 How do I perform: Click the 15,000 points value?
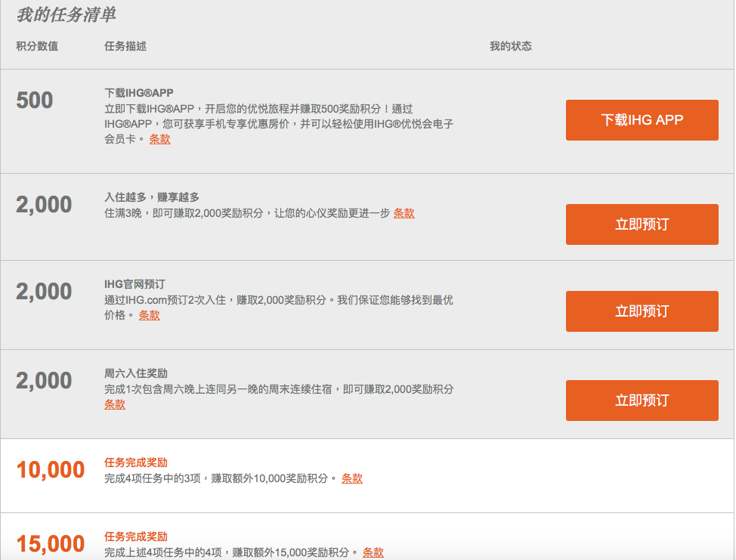pos(51,544)
